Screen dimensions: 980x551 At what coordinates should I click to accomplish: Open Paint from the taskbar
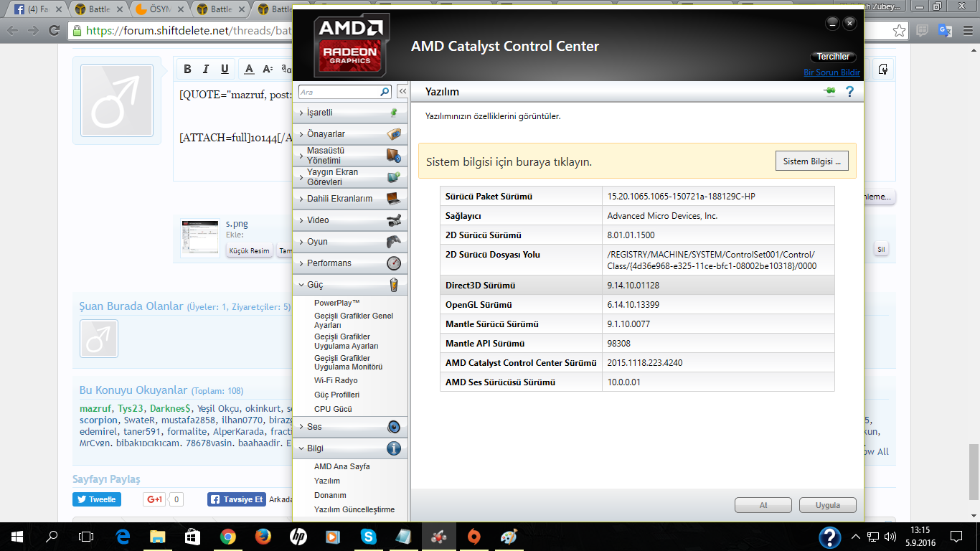(x=508, y=536)
